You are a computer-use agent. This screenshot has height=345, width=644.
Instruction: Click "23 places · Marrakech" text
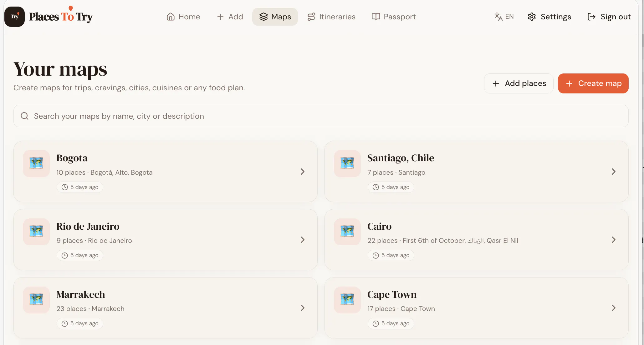pyautogui.click(x=90, y=309)
